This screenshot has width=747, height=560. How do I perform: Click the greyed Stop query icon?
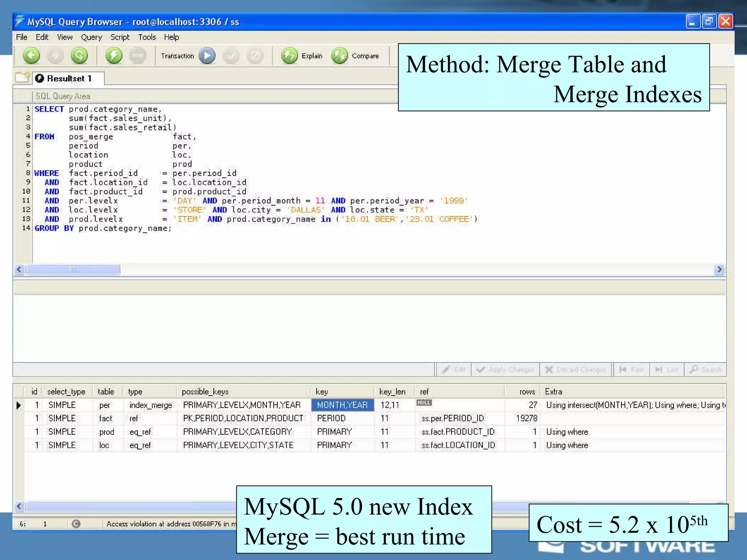(x=138, y=55)
